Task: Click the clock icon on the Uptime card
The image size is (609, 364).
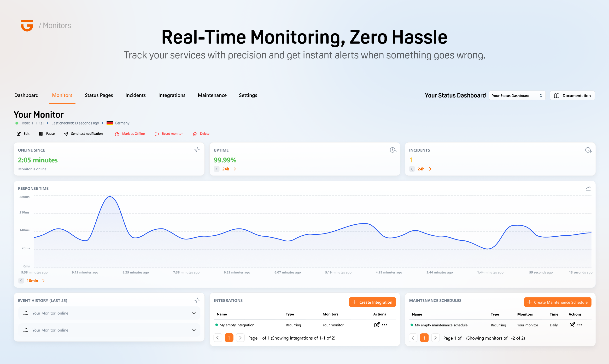Action: click(x=393, y=150)
